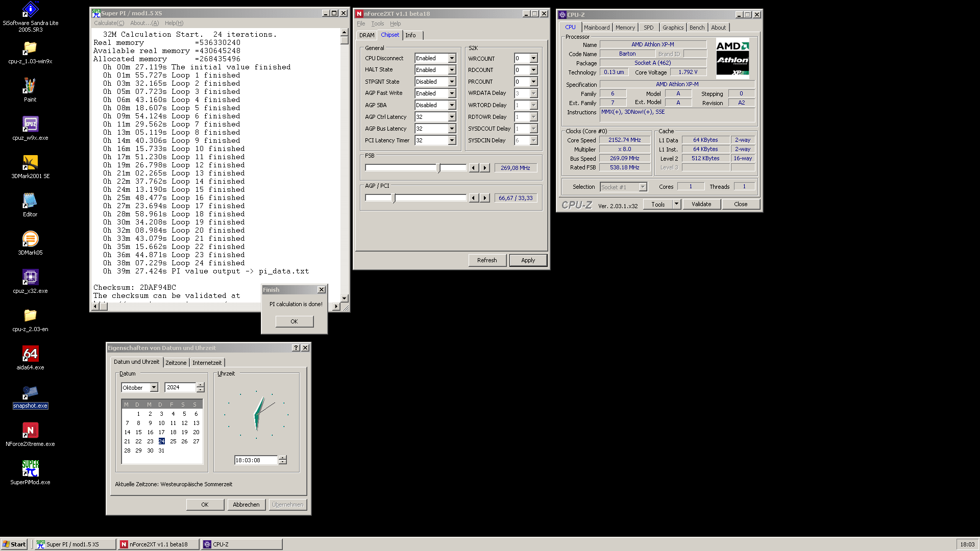980x551 pixels.
Task: Open the Start menu
Action: pos(14,544)
